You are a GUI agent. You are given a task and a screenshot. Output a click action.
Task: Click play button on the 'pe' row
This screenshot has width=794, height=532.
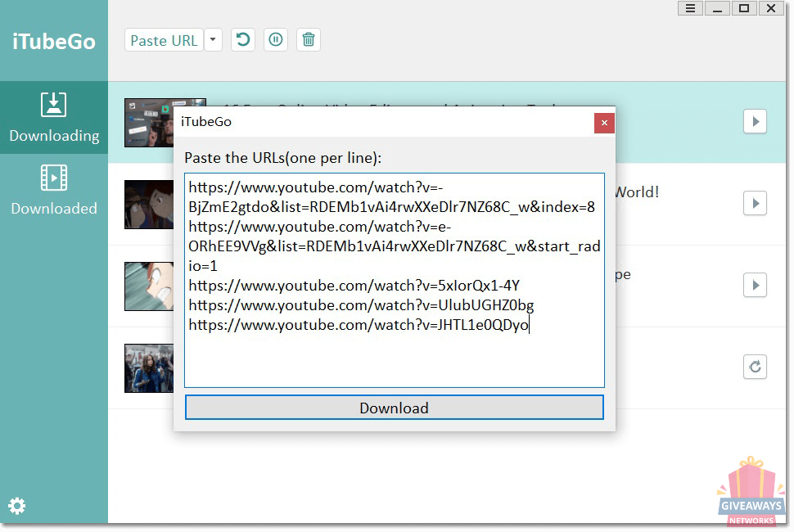pos(755,285)
